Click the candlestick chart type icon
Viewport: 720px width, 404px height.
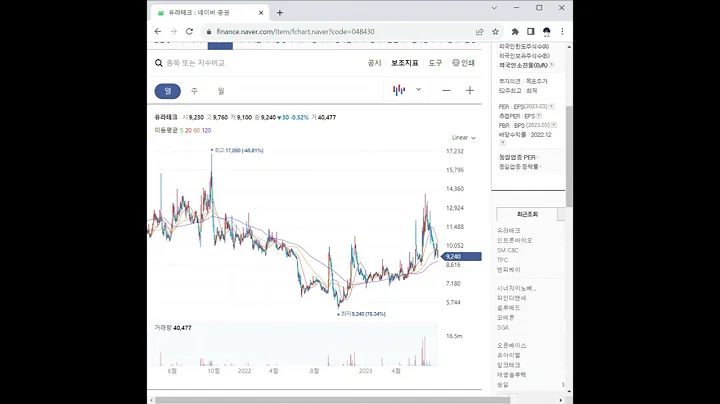pos(399,90)
